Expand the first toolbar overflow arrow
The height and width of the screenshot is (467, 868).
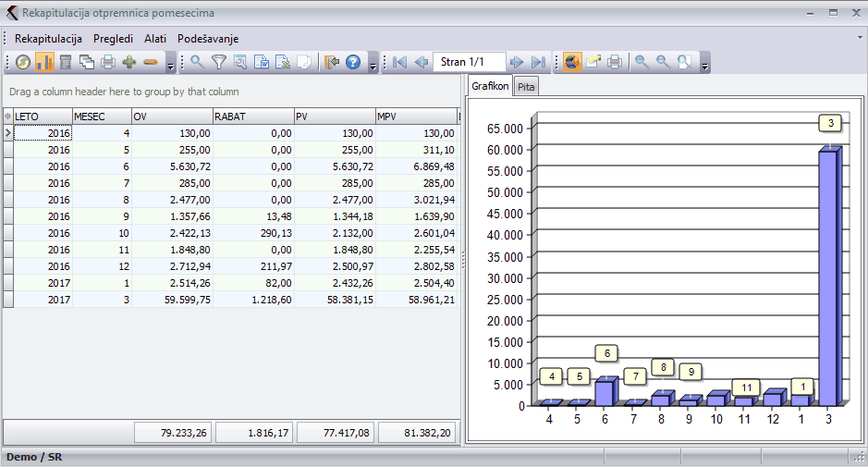click(170, 64)
